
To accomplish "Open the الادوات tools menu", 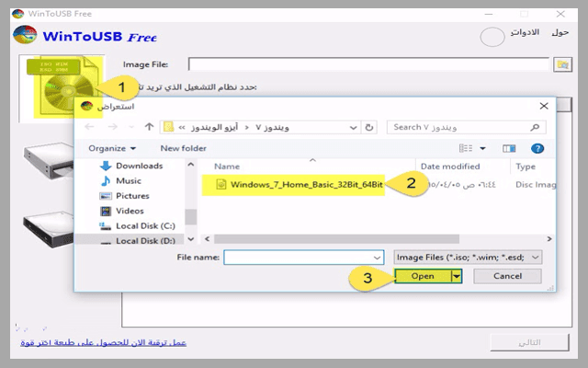I will click(x=524, y=32).
